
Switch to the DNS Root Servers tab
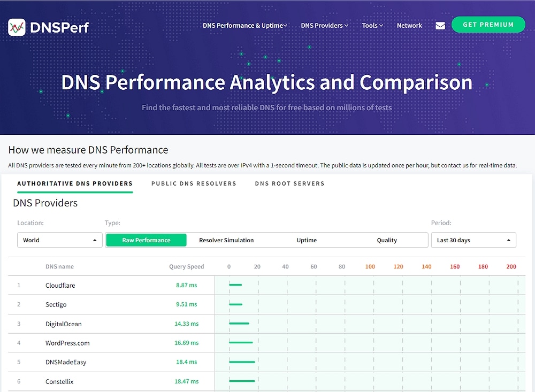click(289, 183)
